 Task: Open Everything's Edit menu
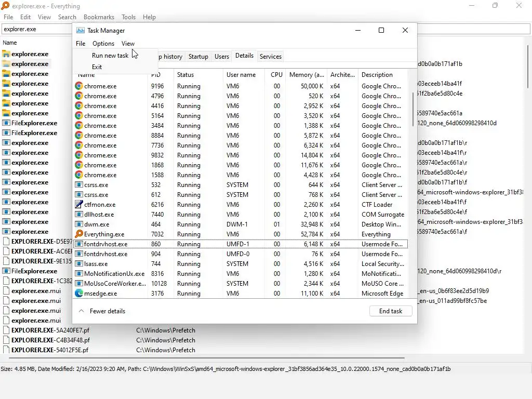click(25, 17)
